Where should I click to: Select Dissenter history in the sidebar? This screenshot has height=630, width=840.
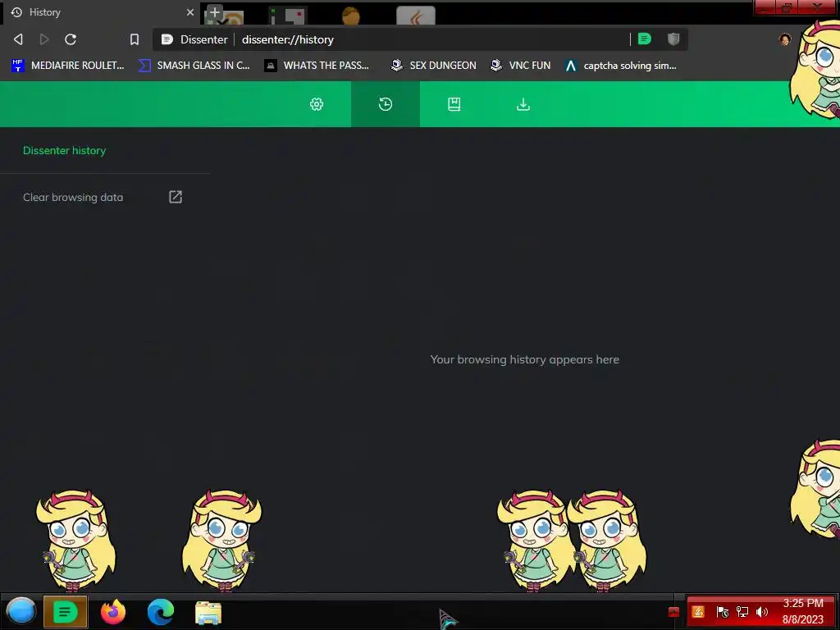[x=64, y=151]
